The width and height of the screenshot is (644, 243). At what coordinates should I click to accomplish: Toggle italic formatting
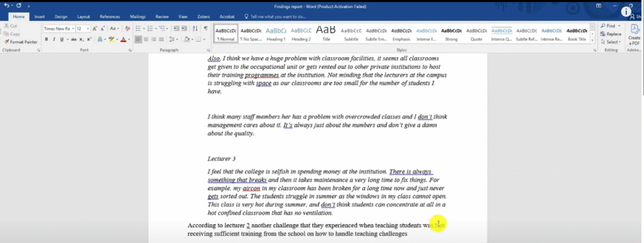pyautogui.click(x=54, y=40)
